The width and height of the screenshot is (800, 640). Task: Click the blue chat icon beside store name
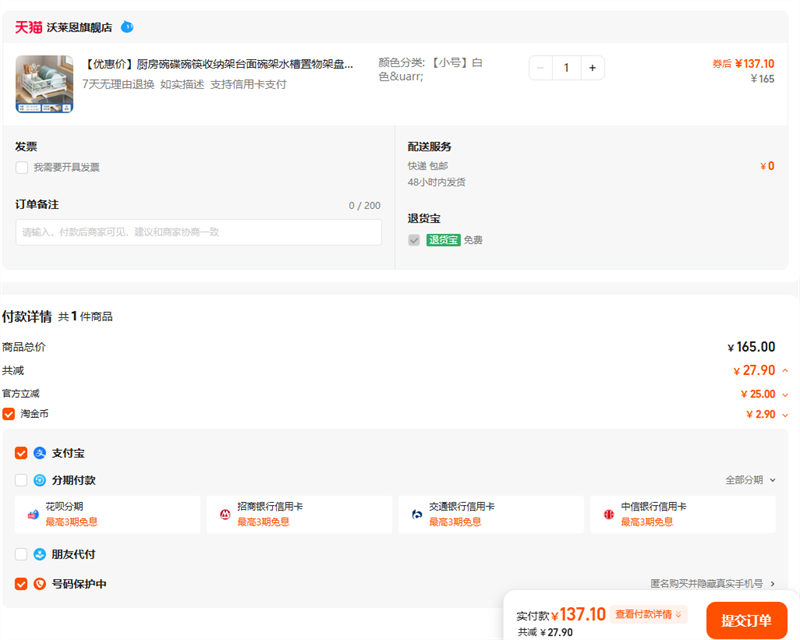pyautogui.click(x=126, y=27)
